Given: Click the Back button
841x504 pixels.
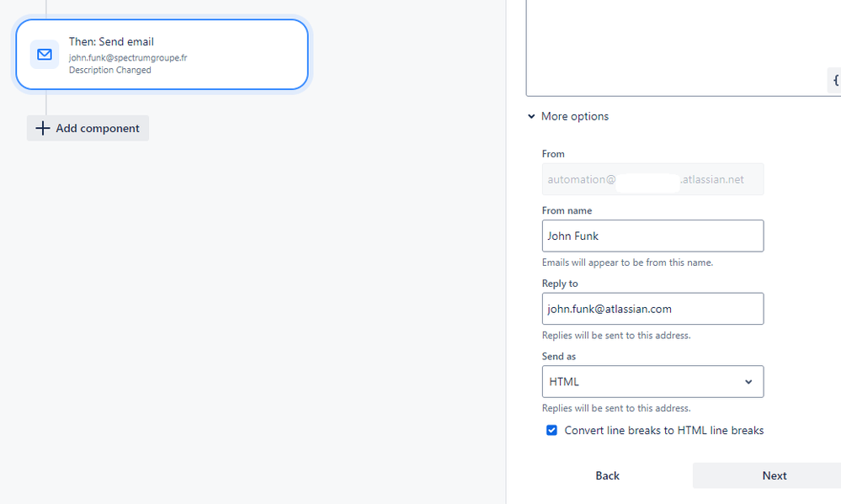Looking at the screenshot, I should (x=607, y=475).
